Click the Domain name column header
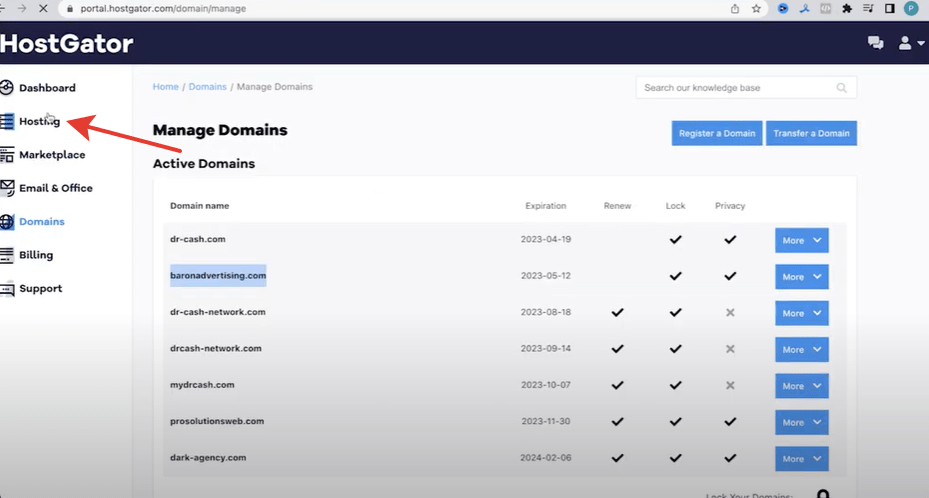This screenshot has height=498, width=929. coord(199,205)
